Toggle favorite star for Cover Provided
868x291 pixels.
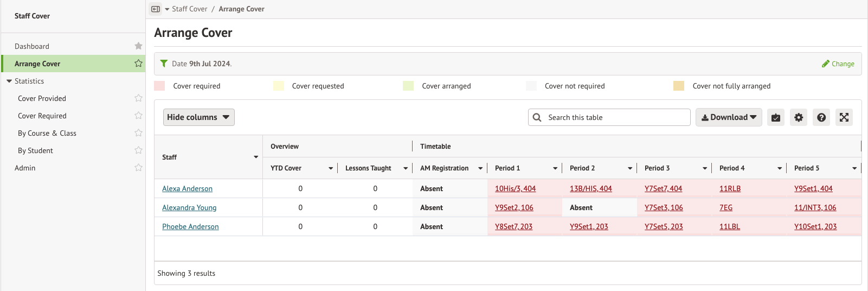(x=138, y=98)
